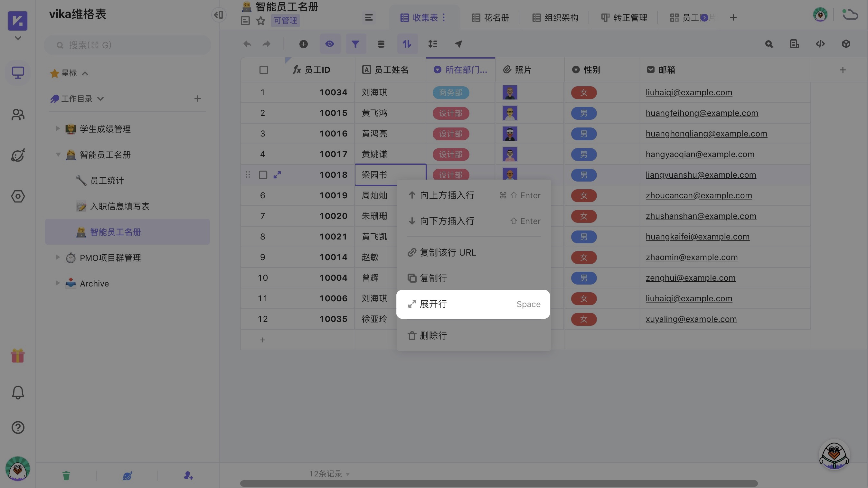Switch to the 花名册 tab
This screenshot has height=488, width=868.
point(491,17)
